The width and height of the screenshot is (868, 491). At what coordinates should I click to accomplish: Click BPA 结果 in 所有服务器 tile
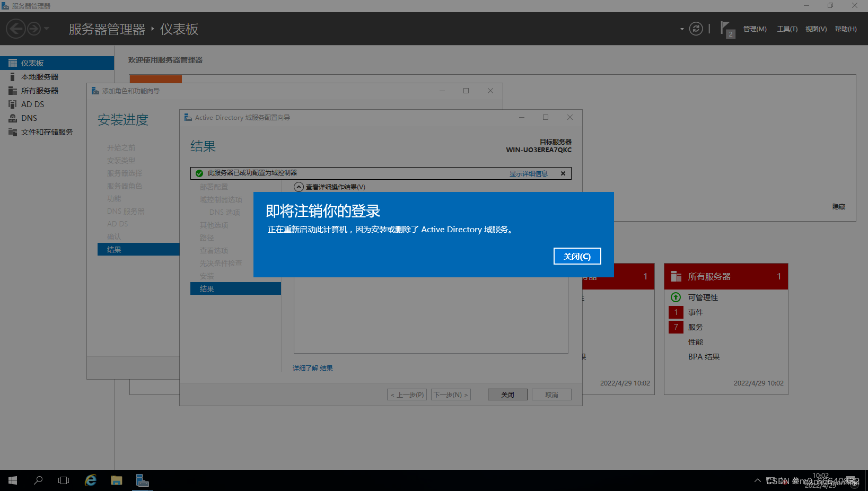[x=704, y=357]
